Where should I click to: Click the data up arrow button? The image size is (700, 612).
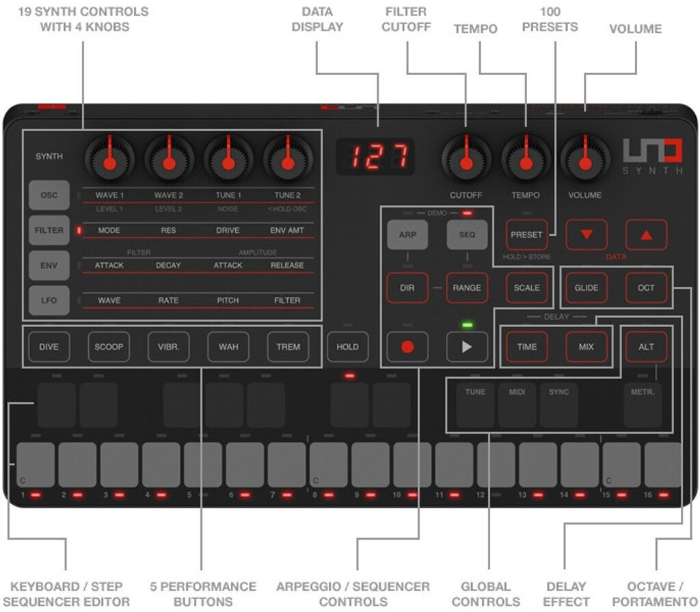(x=645, y=234)
